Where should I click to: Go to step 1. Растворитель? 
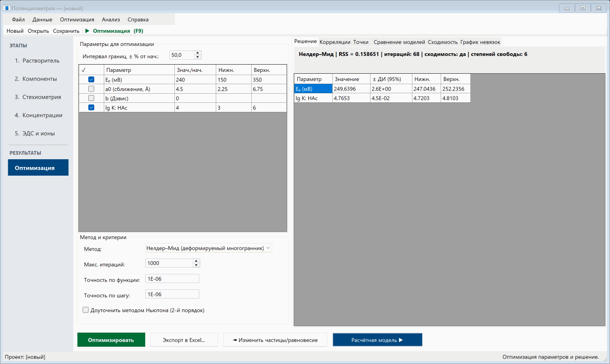coord(38,61)
